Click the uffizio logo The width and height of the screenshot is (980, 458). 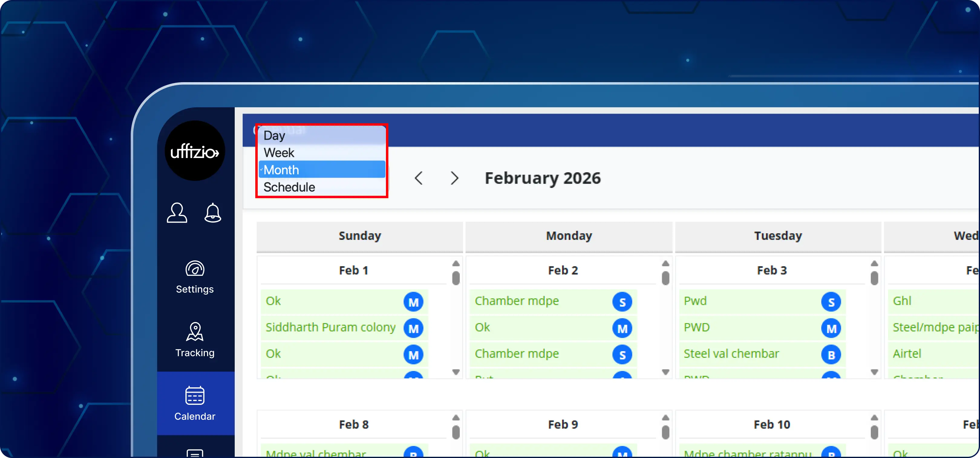(x=195, y=152)
